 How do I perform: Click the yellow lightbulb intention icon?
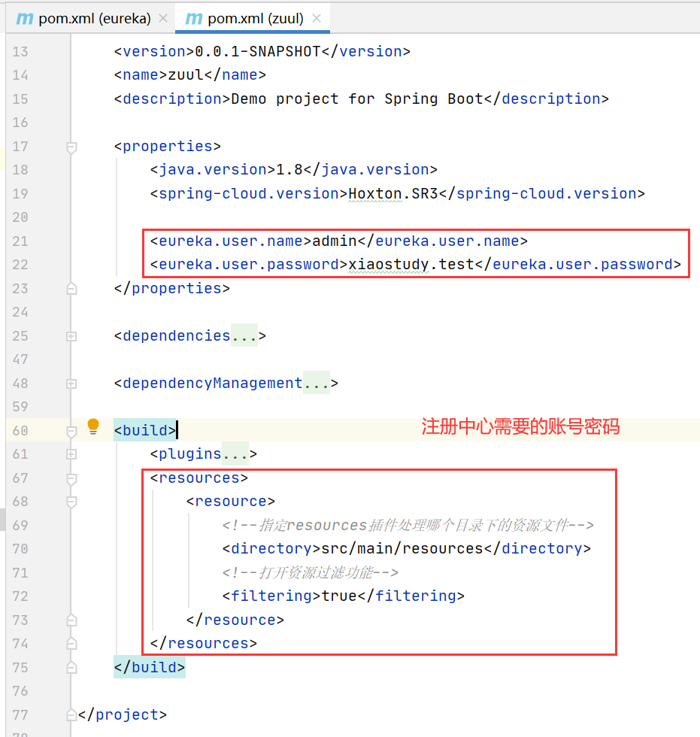(93, 426)
